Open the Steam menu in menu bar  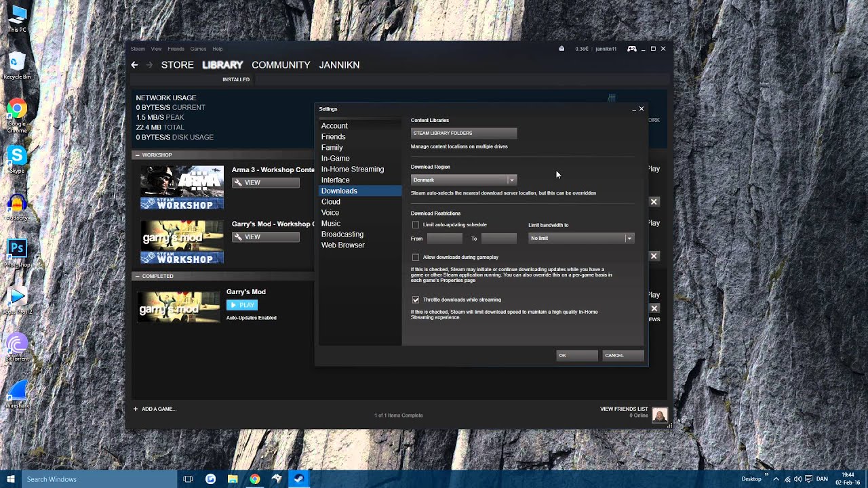click(x=138, y=49)
